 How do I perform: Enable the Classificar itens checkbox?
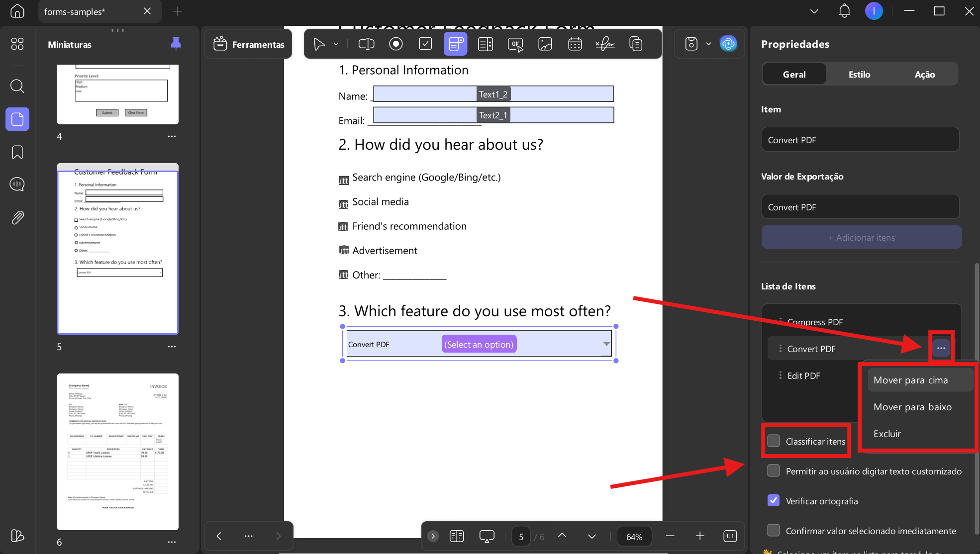coord(774,441)
